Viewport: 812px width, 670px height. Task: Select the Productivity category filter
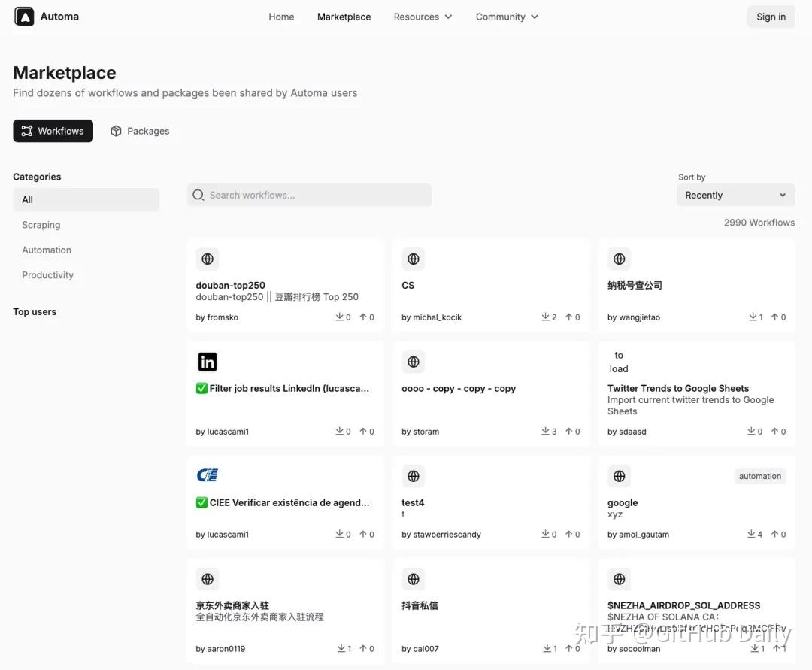[48, 275]
